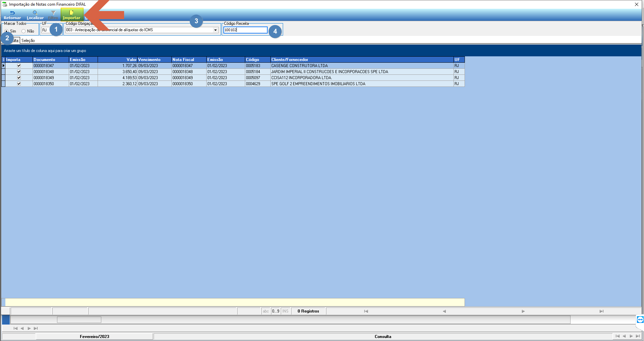Image resolution: width=644 pixels, height=341 pixels.
Task: Click the 0 Registros status indicator
Action: pyautogui.click(x=308, y=311)
